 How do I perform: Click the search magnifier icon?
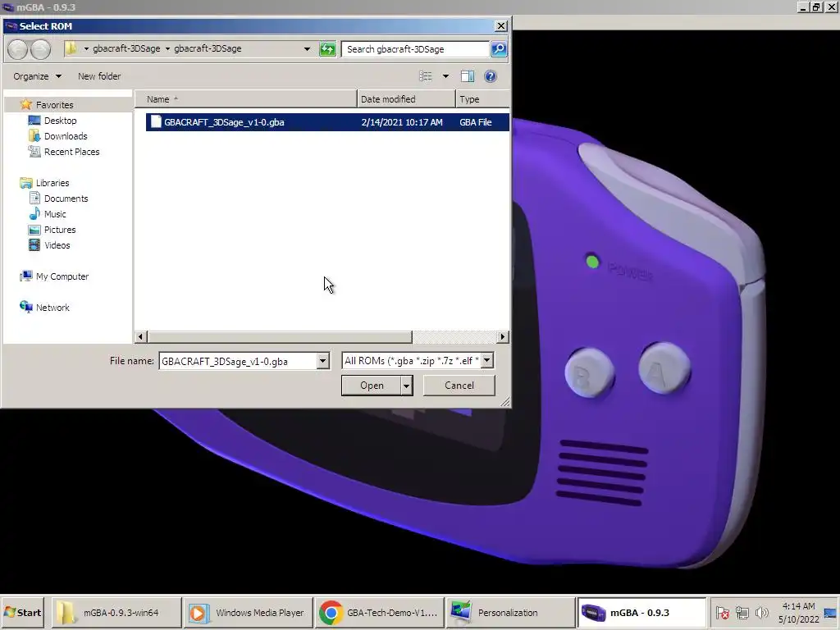click(499, 48)
